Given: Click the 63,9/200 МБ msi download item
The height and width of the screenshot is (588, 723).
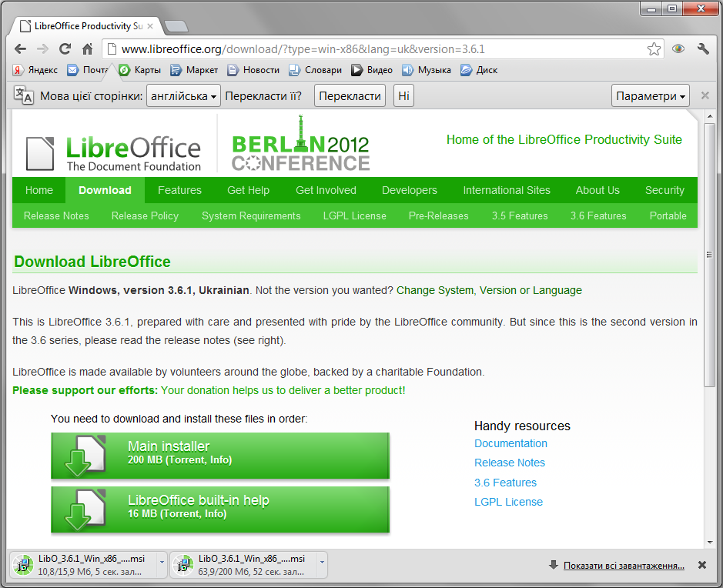Looking at the screenshot, I should [x=244, y=565].
